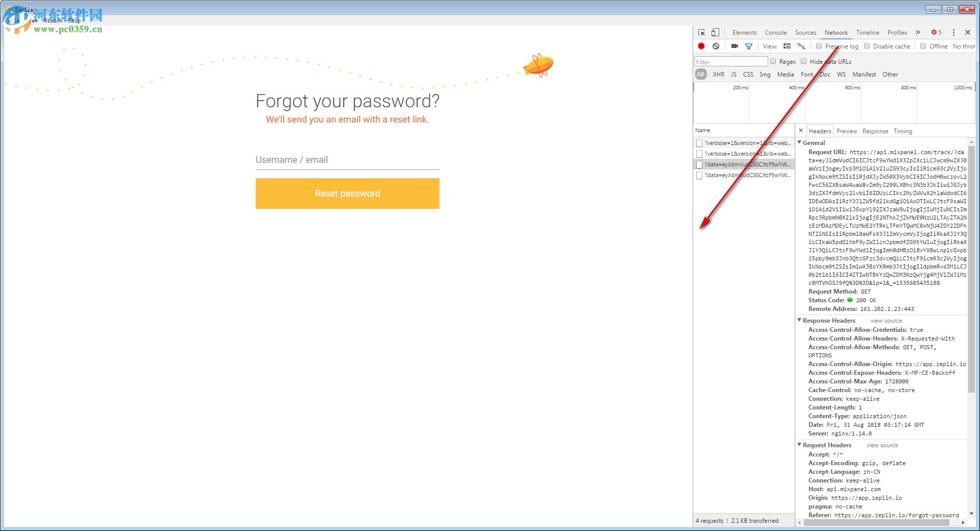Select the All request type filter
Screen dimensions: 980x531
tap(700, 74)
